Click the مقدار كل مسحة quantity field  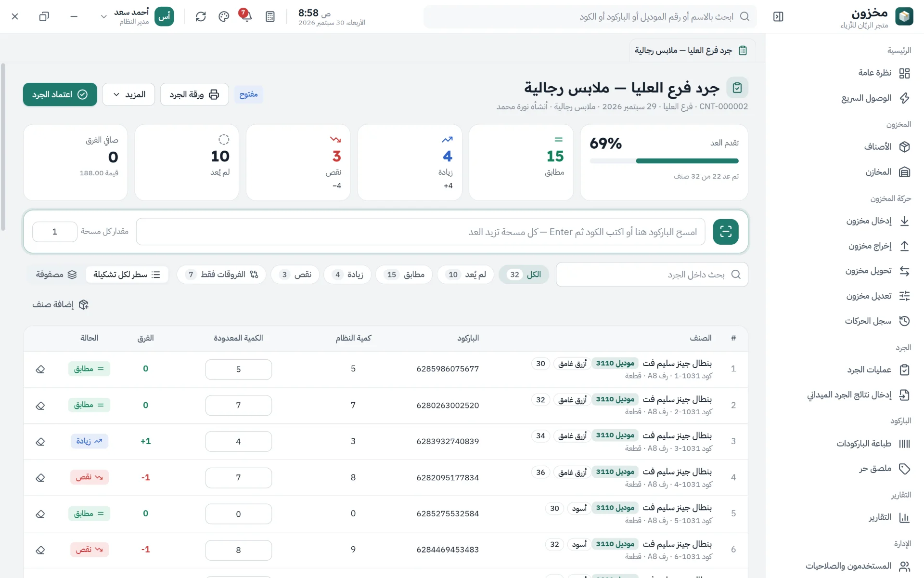[55, 232]
